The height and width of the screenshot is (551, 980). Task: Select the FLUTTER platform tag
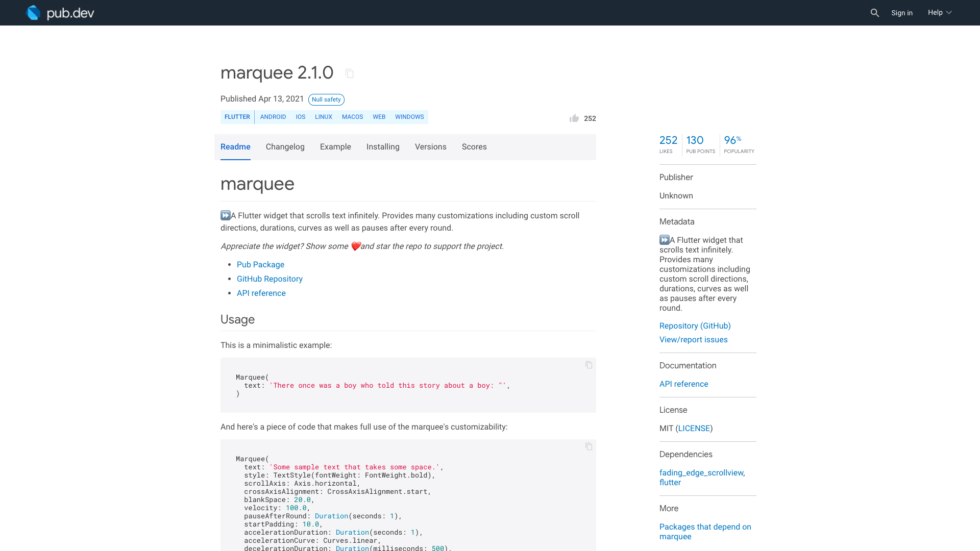[237, 117]
